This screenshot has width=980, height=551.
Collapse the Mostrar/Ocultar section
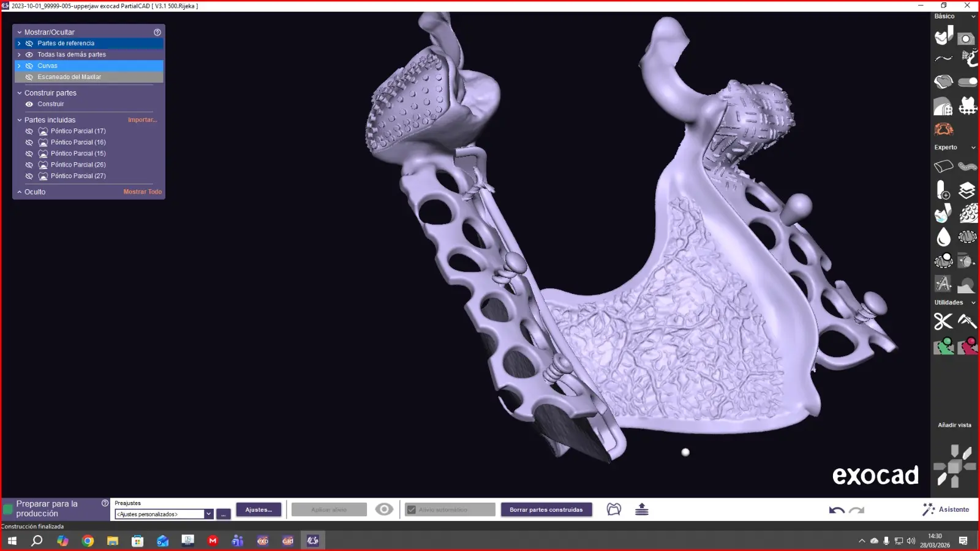20,32
